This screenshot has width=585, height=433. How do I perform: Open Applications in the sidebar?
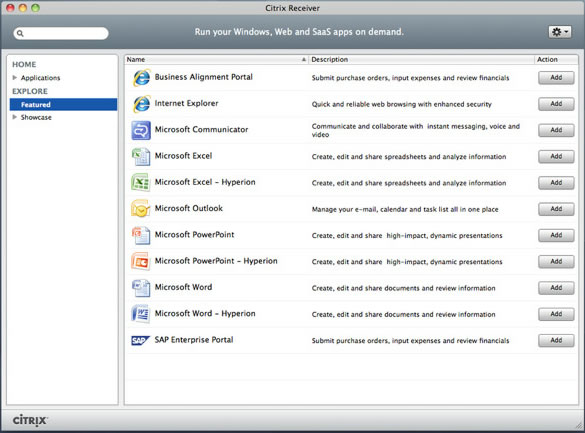pos(40,78)
